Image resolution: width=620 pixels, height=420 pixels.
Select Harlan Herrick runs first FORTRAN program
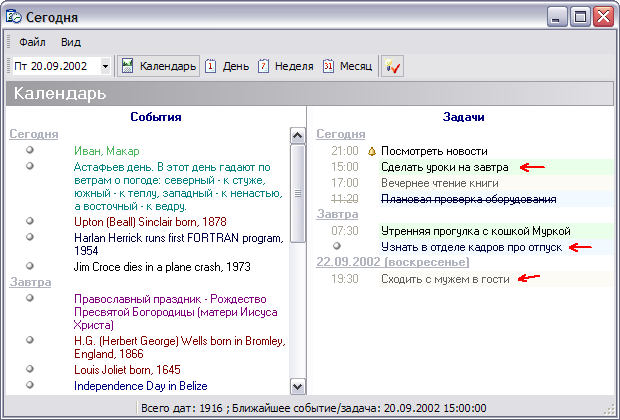[x=179, y=244]
